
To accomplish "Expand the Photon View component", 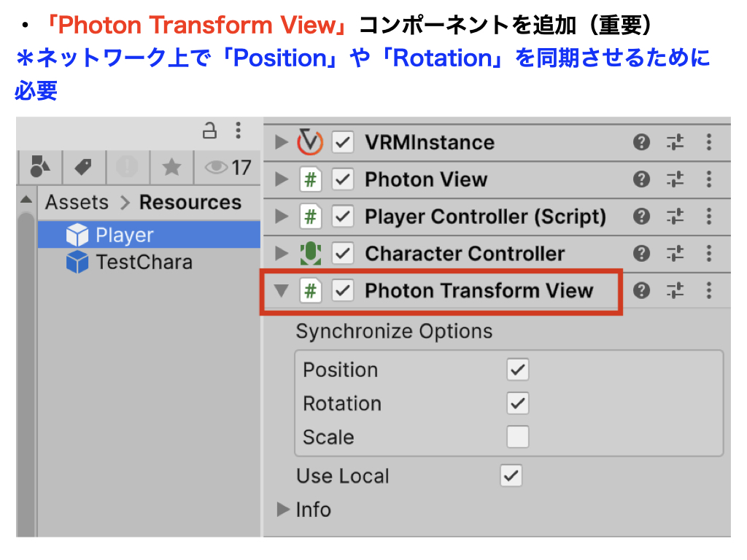I will pyautogui.click(x=282, y=179).
